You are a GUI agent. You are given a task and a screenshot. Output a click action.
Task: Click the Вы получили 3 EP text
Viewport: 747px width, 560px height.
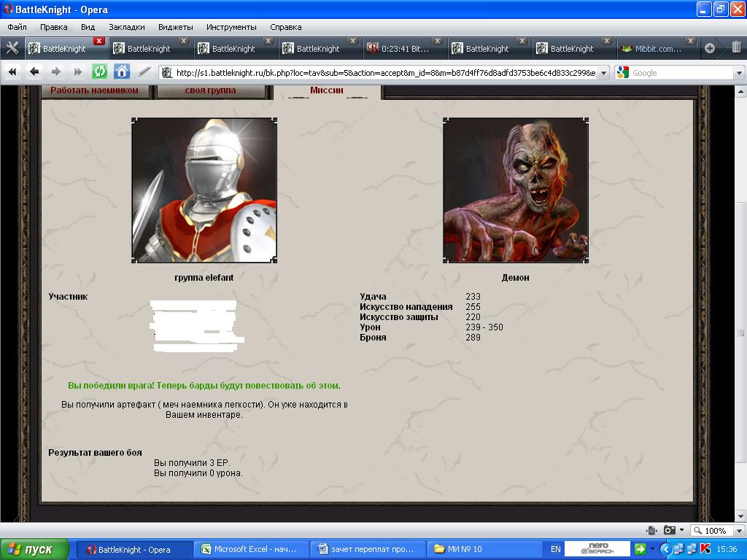(192, 463)
